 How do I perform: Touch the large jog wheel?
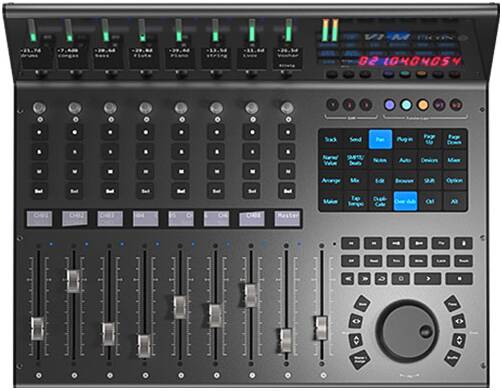(x=407, y=331)
